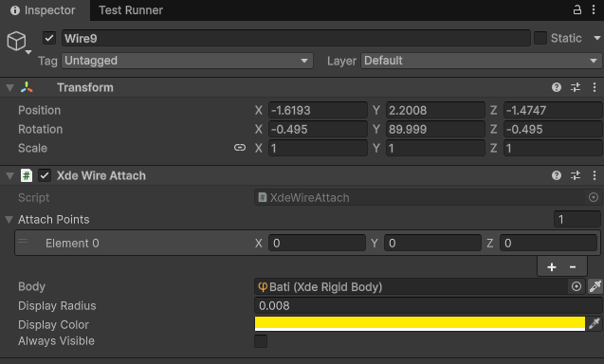This screenshot has width=604, height=364.
Task: Click Element 0 Y field
Action: pyautogui.click(x=432, y=243)
